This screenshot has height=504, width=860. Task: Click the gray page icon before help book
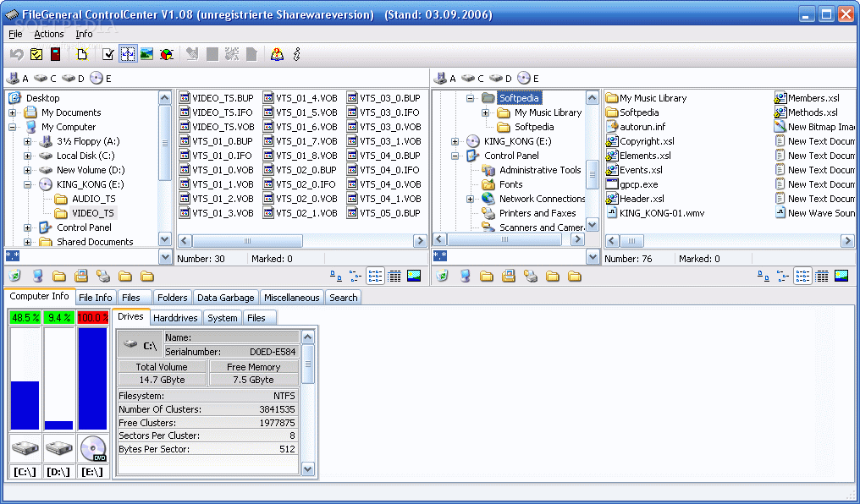[251, 54]
